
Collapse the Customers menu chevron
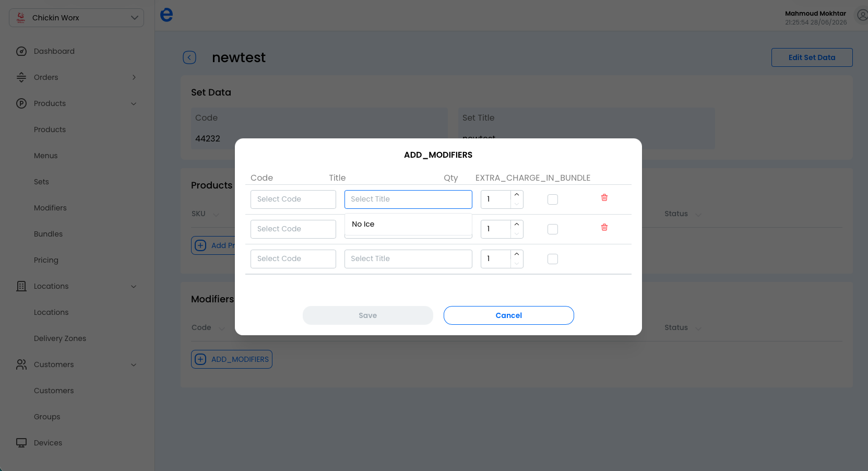point(134,364)
